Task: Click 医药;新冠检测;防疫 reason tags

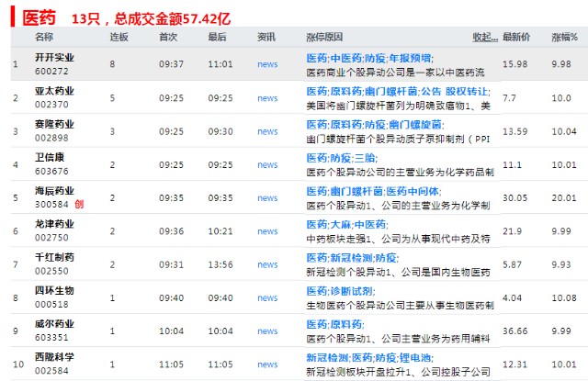Action: [x=353, y=258]
